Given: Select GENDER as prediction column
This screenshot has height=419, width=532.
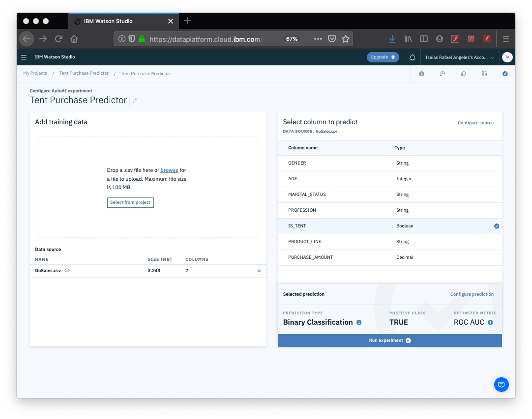Looking at the screenshot, I should pos(297,163).
